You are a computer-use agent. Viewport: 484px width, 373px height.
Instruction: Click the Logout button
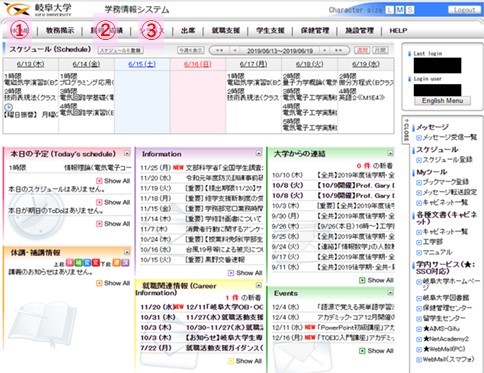pos(464,10)
